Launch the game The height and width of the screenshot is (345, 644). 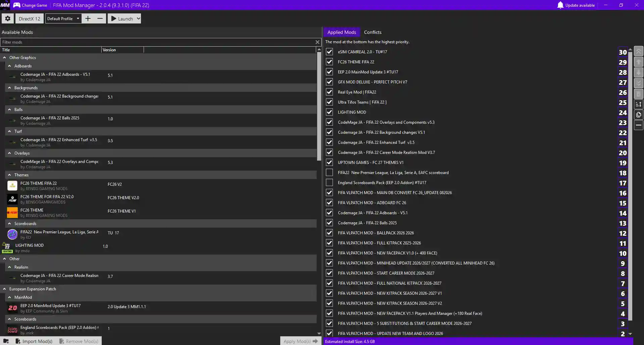[122, 18]
